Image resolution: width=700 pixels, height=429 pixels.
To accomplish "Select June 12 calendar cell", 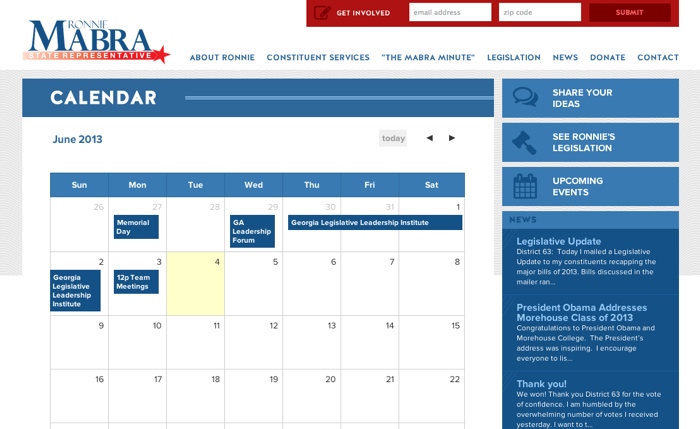I will pyautogui.click(x=254, y=342).
